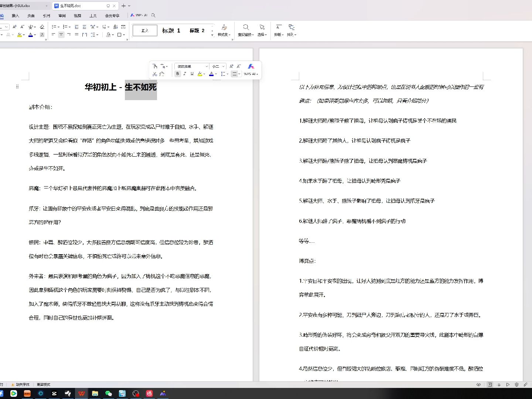Align paragraph left in ribbon
Viewport: 532px width, 399px height.
[x=53, y=34]
